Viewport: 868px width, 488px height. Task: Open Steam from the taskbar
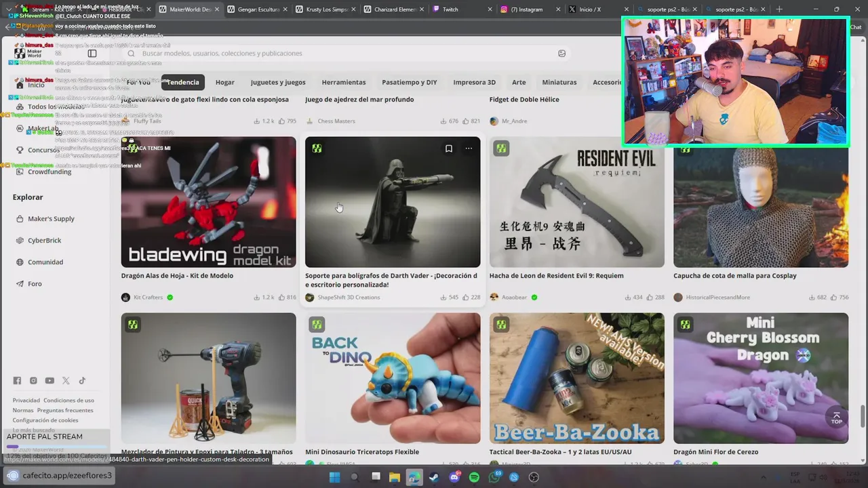tap(434, 477)
